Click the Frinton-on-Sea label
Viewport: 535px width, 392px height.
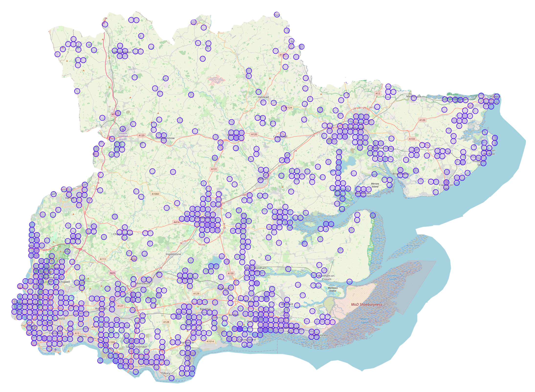479,163
